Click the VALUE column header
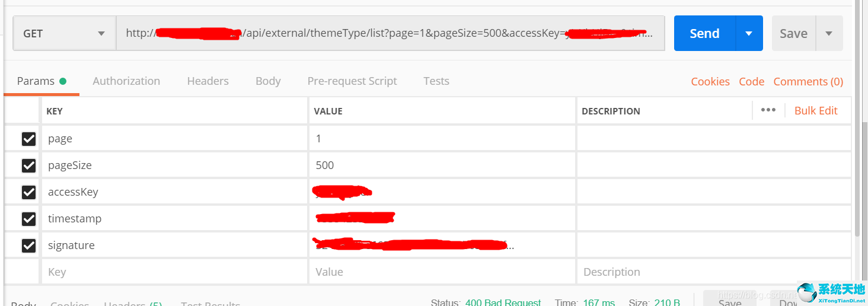 328,111
